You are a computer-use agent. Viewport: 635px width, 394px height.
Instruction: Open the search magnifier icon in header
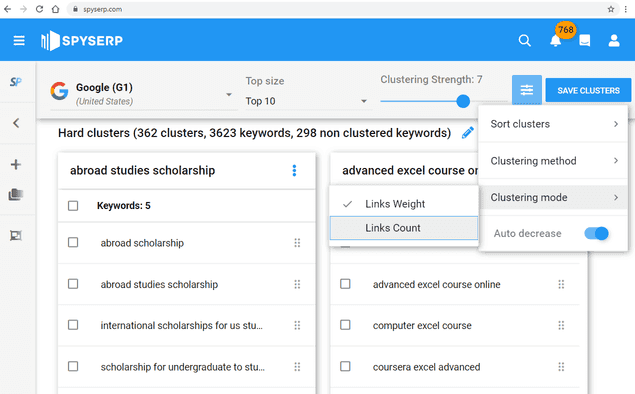(524, 40)
